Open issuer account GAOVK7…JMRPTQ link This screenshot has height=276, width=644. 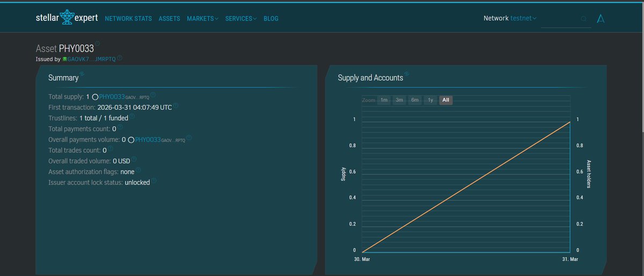tap(92, 59)
